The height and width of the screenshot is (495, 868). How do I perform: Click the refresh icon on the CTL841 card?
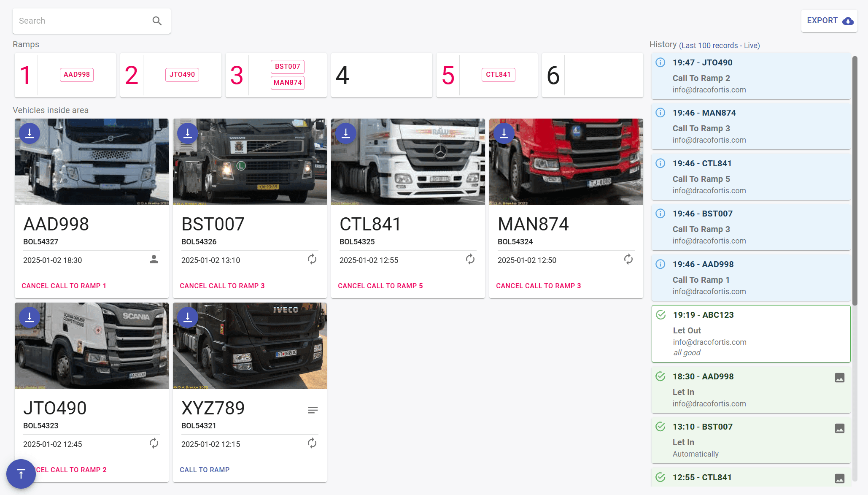click(470, 260)
